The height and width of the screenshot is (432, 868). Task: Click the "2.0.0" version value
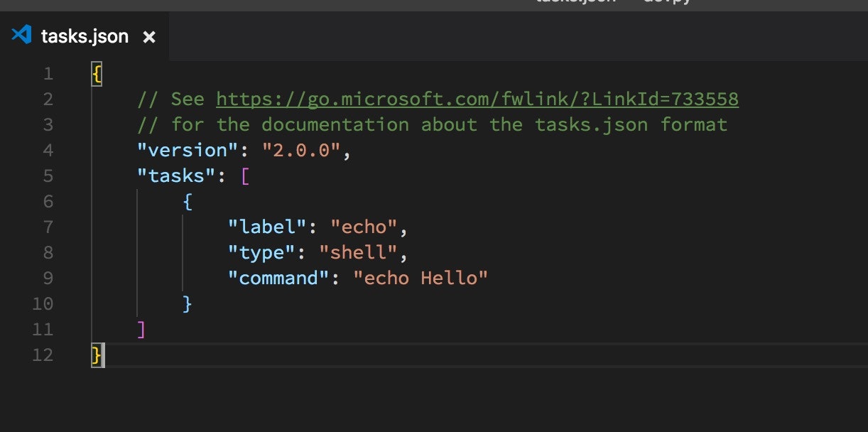(302, 150)
